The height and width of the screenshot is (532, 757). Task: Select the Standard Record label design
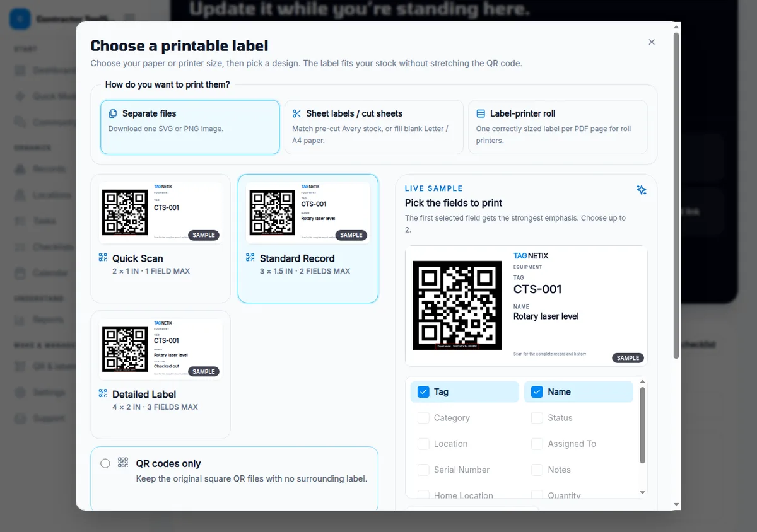coord(308,238)
